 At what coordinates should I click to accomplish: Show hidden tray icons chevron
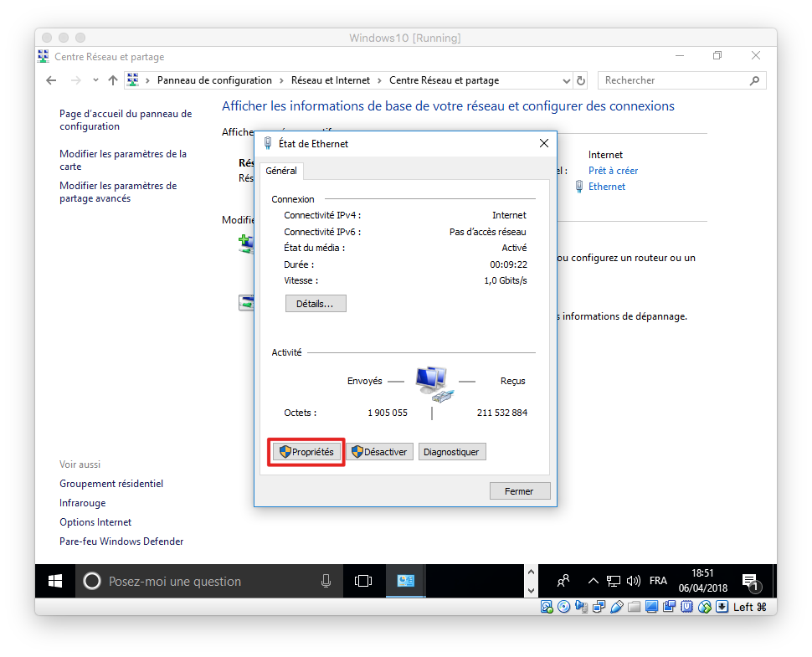594,581
